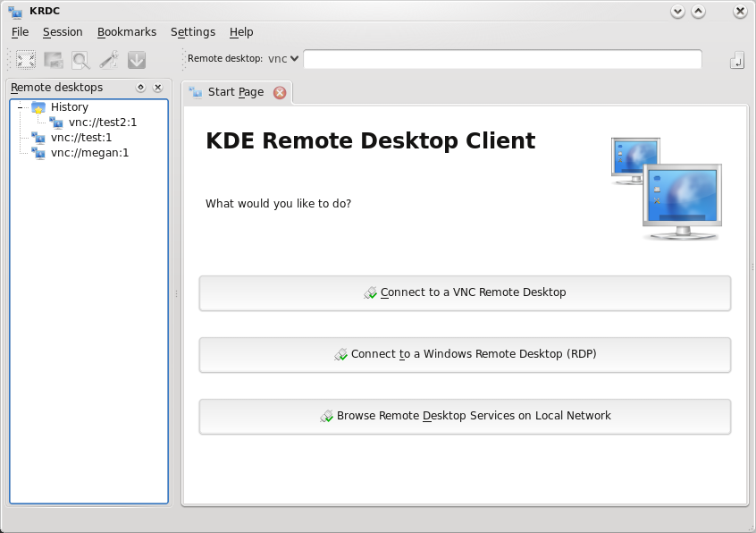Image resolution: width=756 pixels, height=533 pixels.
Task: Click the full screen toolbar icon
Action: [26, 60]
